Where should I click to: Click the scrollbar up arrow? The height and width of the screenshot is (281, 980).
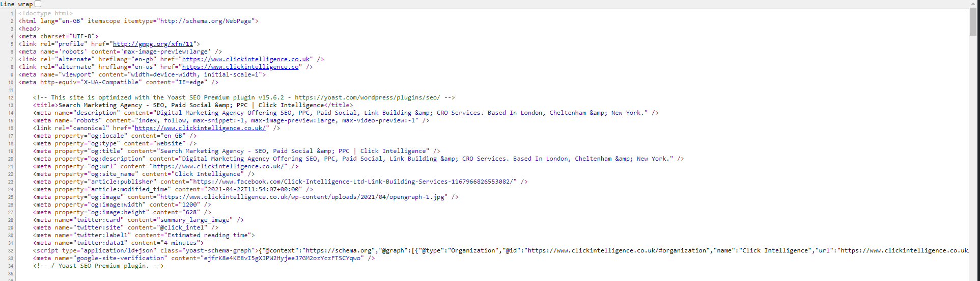[x=973, y=4]
